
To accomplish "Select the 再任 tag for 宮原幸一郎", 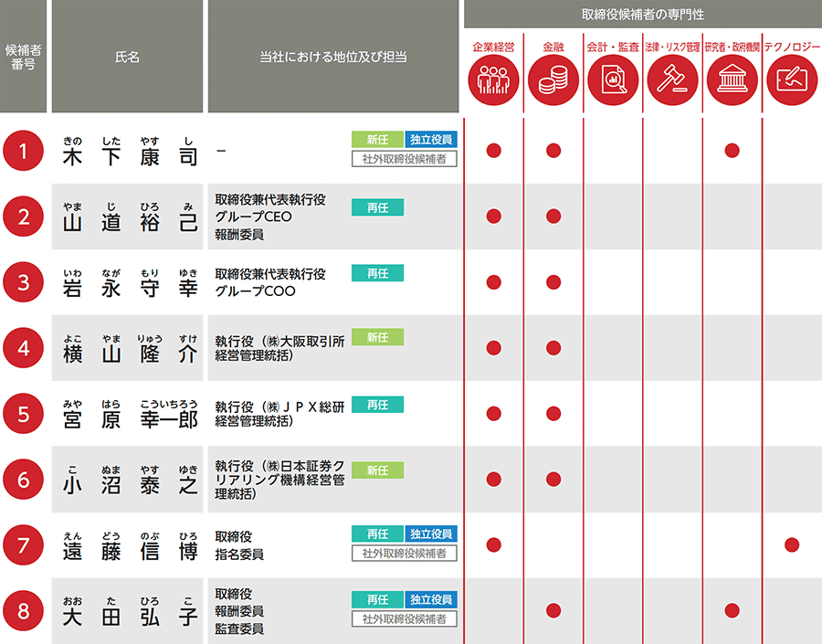I will click(x=377, y=405).
